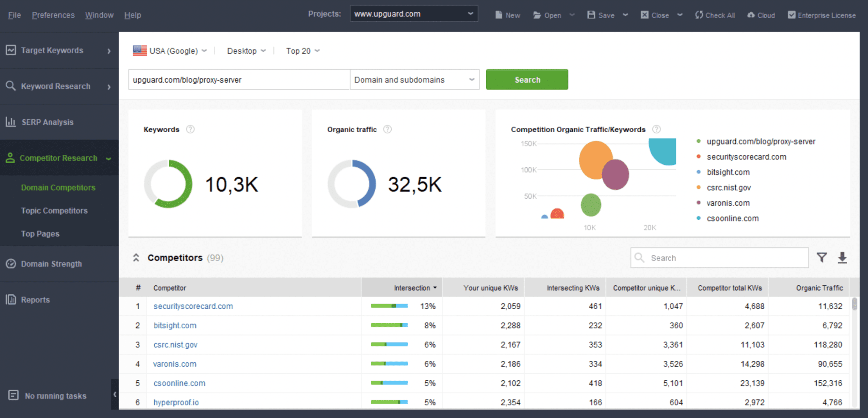The width and height of the screenshot is (868, 418).
Task: Open the filter icon above the Competitors table
Action: pyautogui.click(x=822, y=257)
